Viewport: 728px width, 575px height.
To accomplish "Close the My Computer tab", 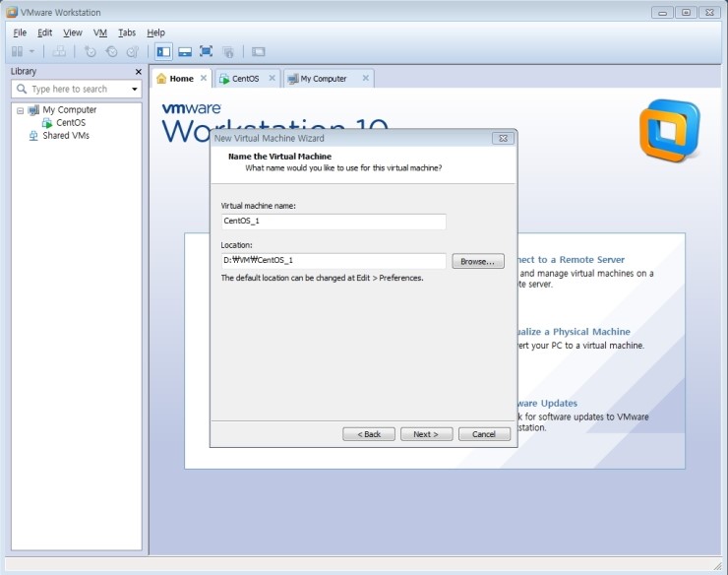I will pyautogui.click(x=366, y=78).
